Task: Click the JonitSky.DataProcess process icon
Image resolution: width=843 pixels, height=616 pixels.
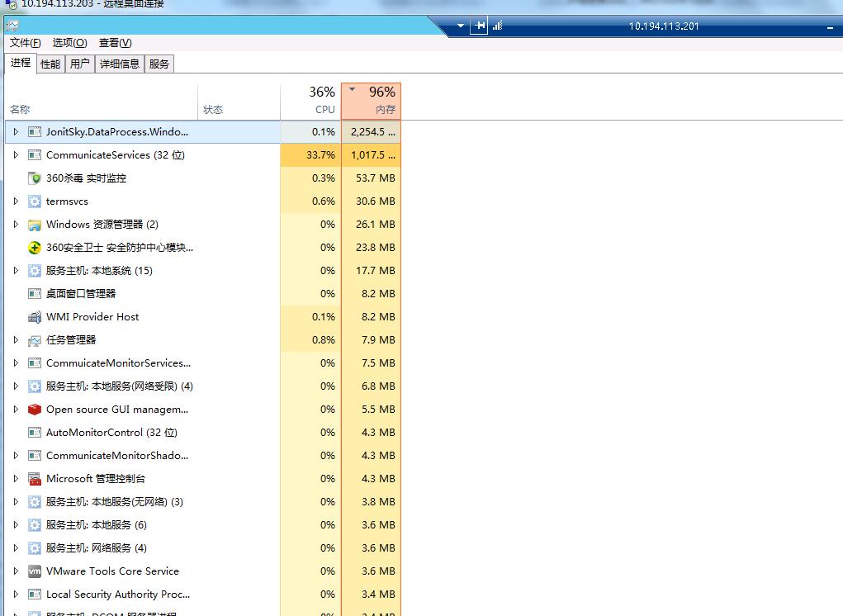Action: [35, 131]
